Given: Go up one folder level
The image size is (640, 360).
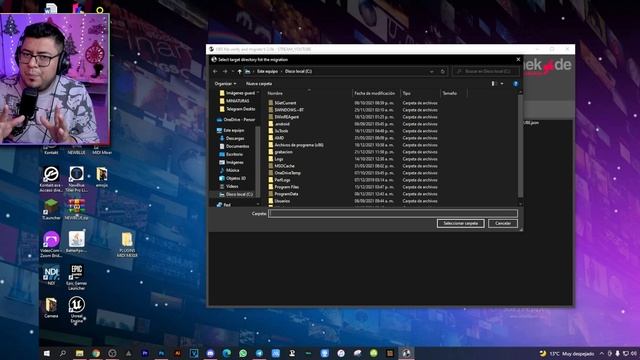Looking at the screenshot, I should click(240, 71).
